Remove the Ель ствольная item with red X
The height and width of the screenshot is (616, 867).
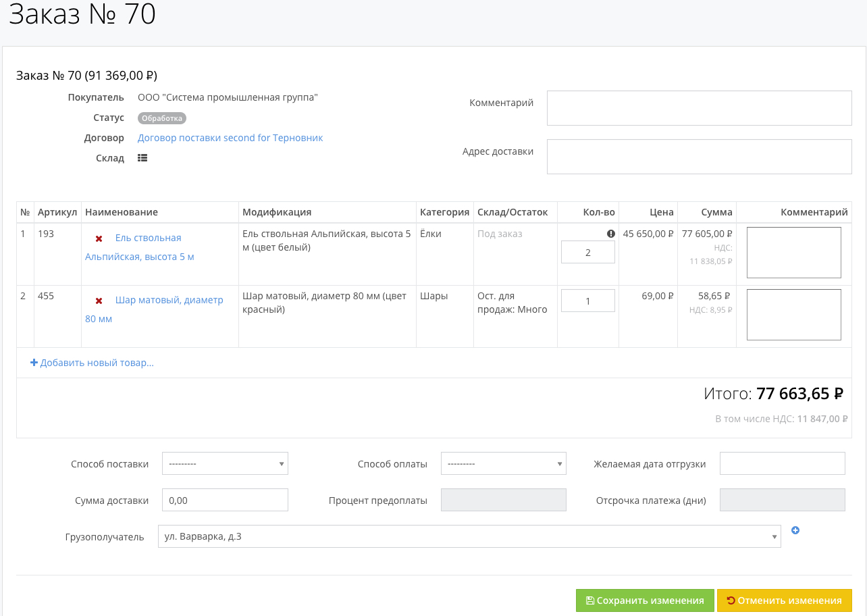pos(99,238)
